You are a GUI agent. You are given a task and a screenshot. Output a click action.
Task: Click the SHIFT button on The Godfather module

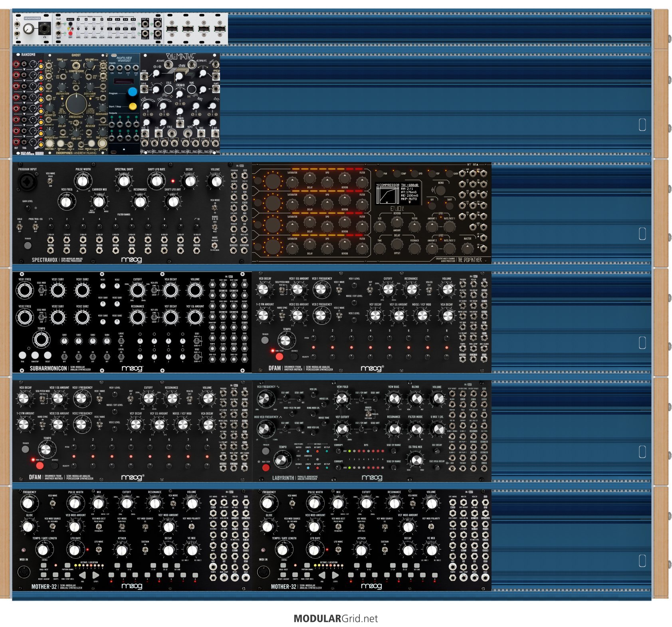[449, 205]
